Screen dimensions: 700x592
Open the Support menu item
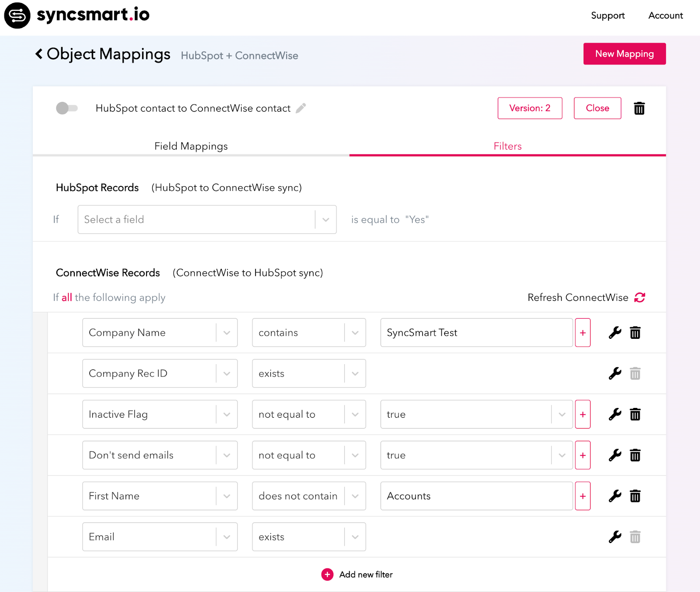coord(607,16)
